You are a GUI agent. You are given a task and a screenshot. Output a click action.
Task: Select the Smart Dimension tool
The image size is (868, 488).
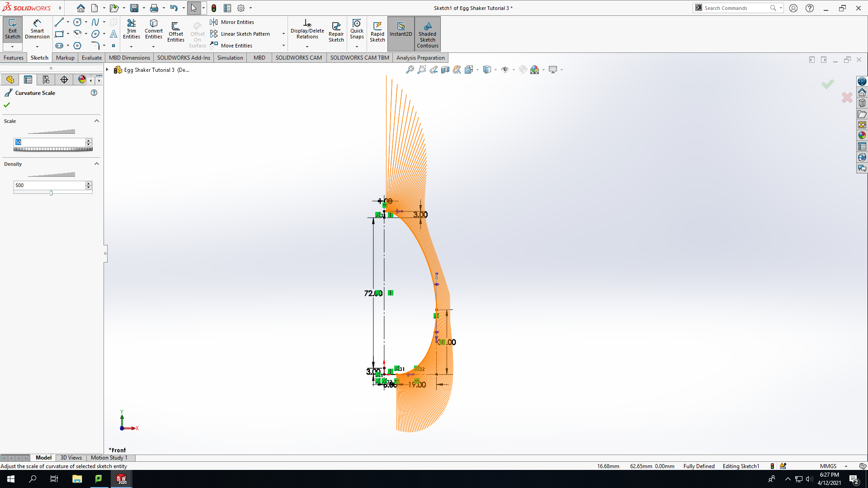tap(37, 29)
